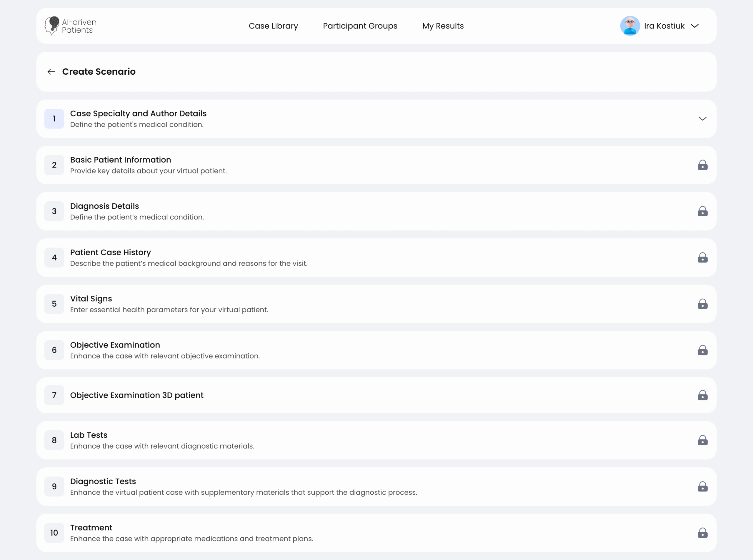753x560 pixels.
Task: Click lock icon on Treatment row
Action: tap(702, 533)
